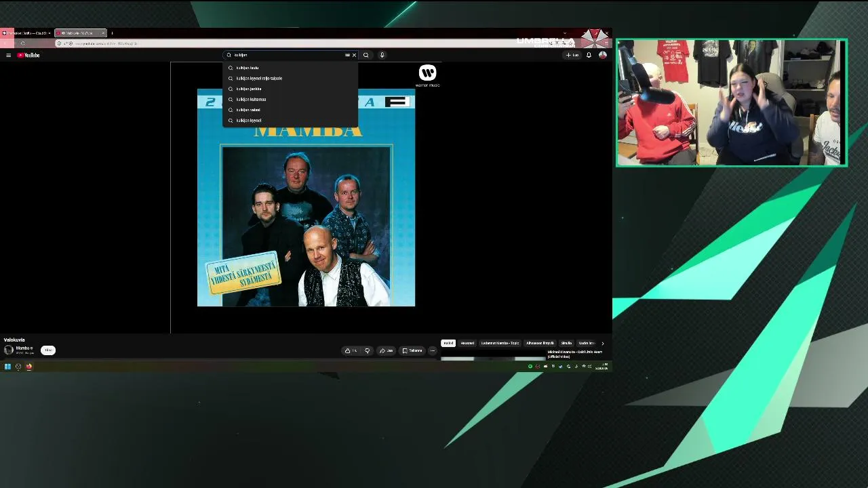Select the fifth search suggestion row
Viewport: 868px width, 488px height.
(x=290, y=110)
